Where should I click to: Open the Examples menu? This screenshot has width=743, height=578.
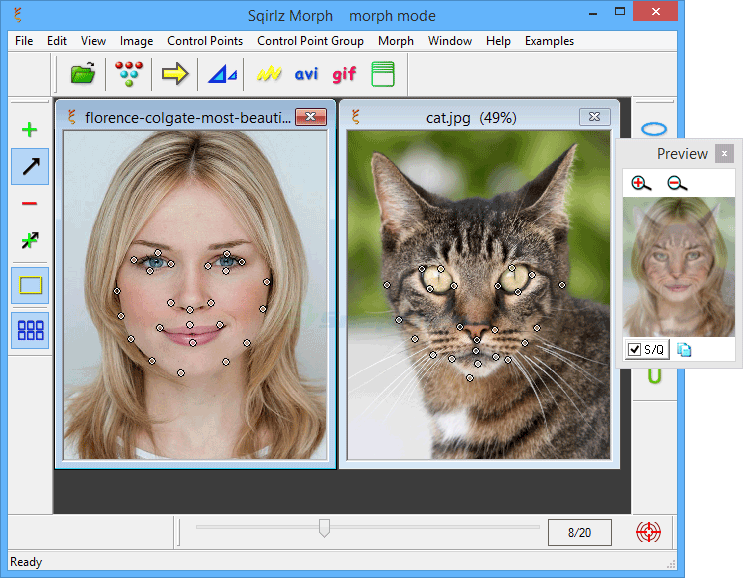click(549, 41)
